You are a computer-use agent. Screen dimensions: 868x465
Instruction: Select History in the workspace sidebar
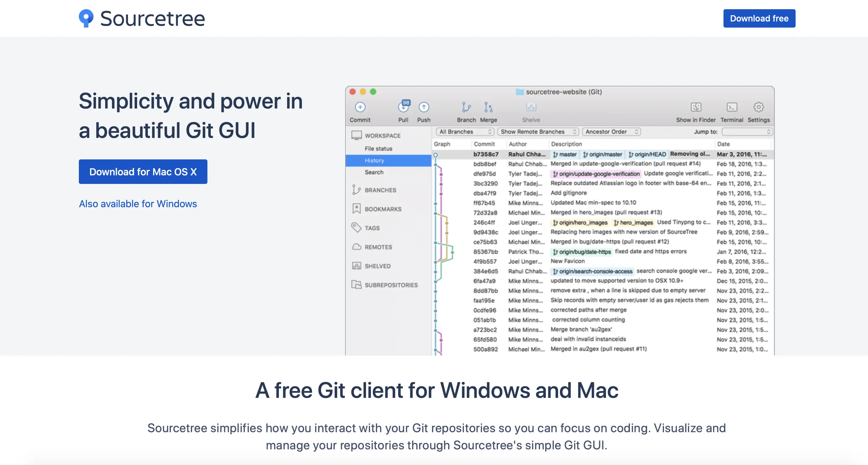(374, 161)
